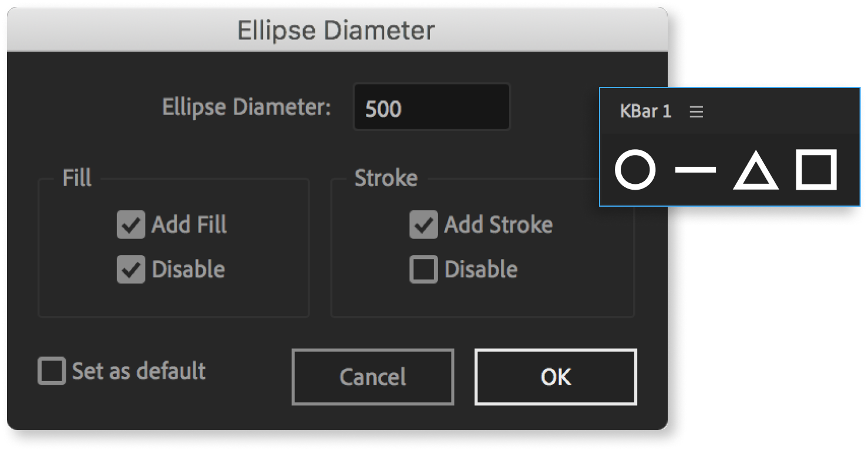Screen dimensions: 868x451
Task: Click the "Ellipse Diameter:" field label
Action: [247, 107]
